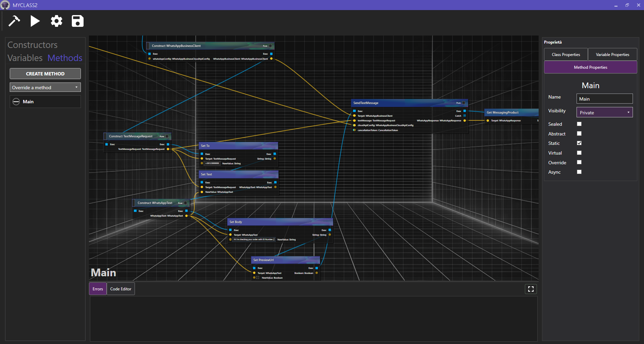The image size is (644, 344).
Task: Click the build hammer icon
Action: (14, 21)
